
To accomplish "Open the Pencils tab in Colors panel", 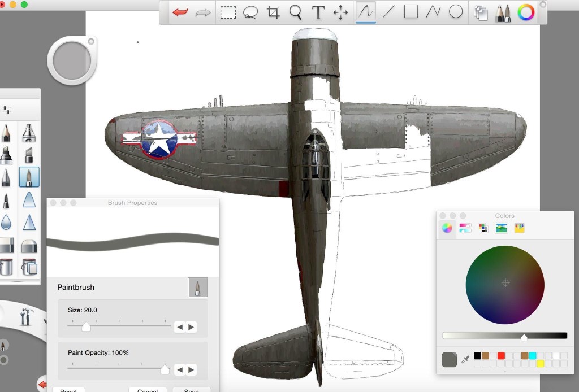I will pyautogui.click(x=519, y=228).
